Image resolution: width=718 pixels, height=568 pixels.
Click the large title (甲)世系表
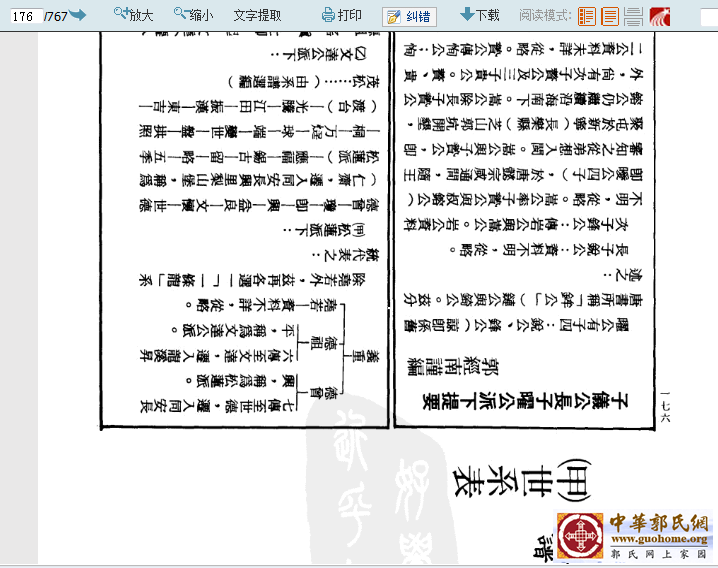[522, 481]
